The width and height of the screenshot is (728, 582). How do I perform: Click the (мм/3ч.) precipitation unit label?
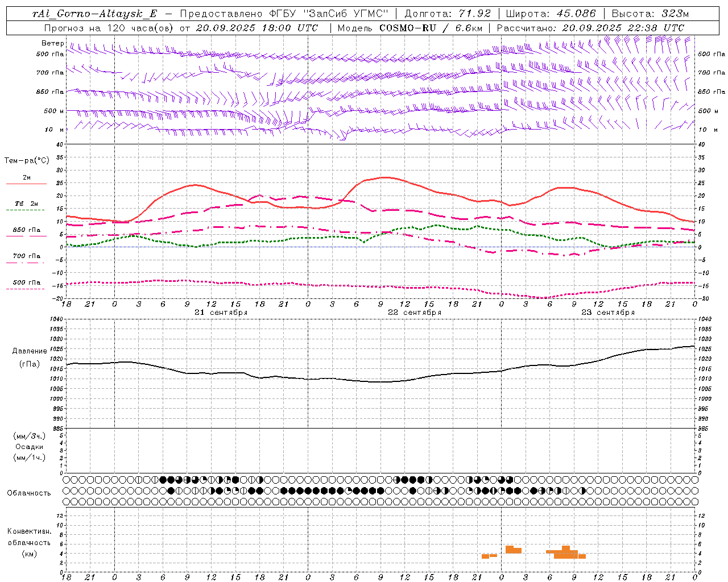30,436
